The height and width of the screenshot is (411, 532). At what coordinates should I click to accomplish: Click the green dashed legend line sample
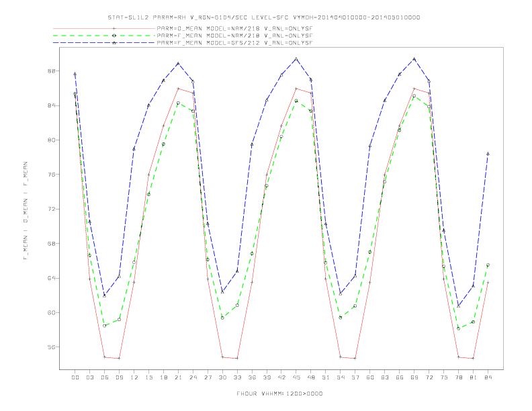[104, 36]
